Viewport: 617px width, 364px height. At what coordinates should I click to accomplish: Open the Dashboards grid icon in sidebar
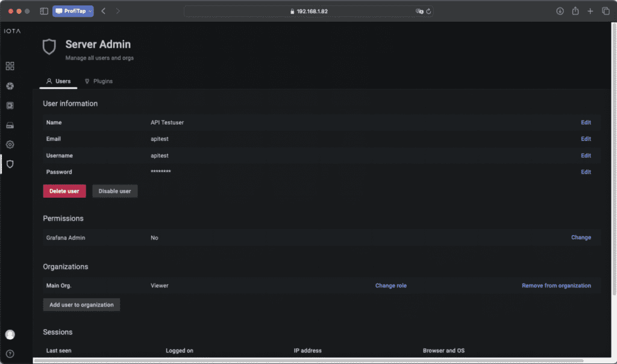[10, 66]
